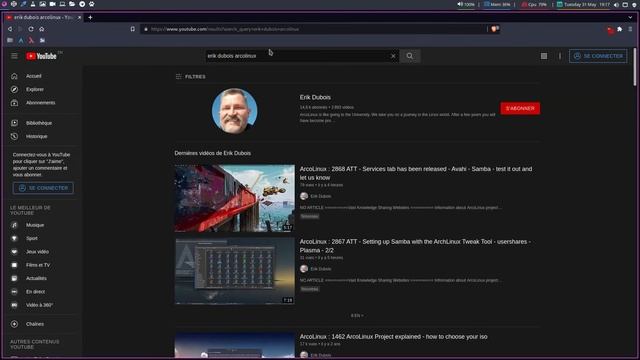This screenshot has height=360, width=640.
Task: Open the 1462 ArcoLinux Project explained title
Action: point(393,337)
